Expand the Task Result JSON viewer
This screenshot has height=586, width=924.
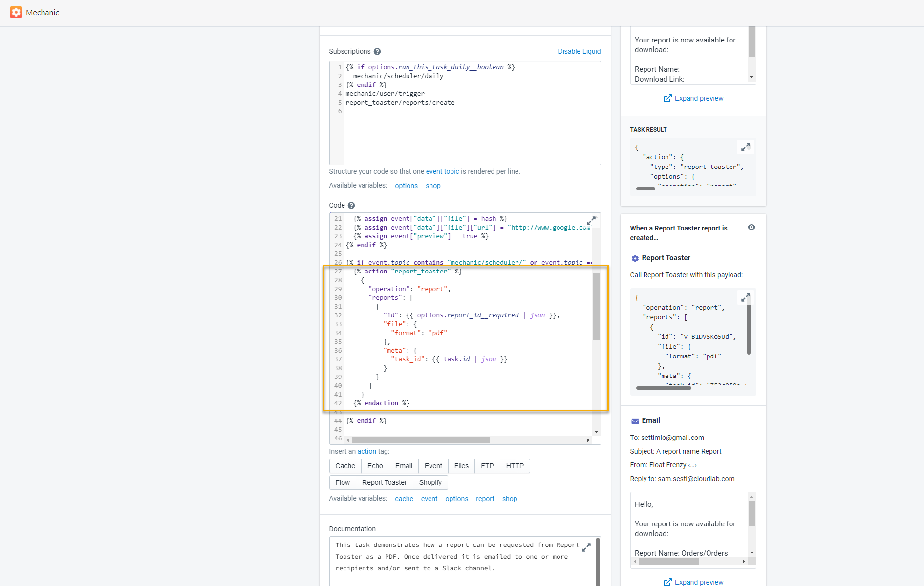[746, 147]
